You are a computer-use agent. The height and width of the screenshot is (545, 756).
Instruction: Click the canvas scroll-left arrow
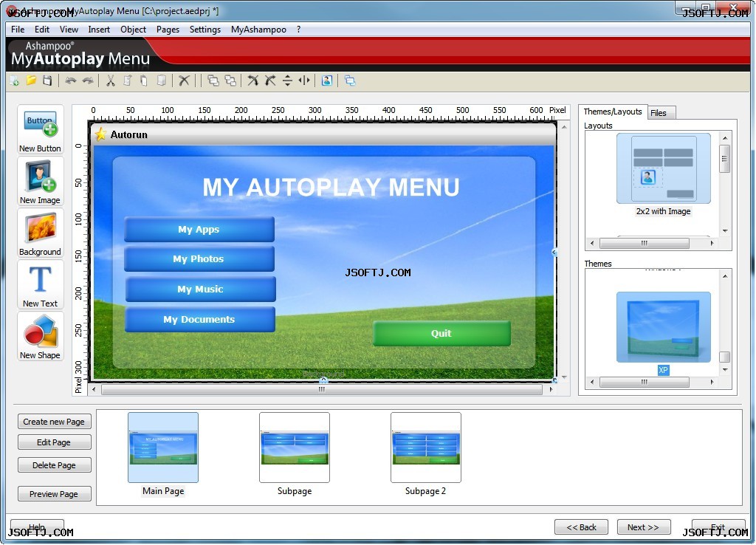click(94, 390)
